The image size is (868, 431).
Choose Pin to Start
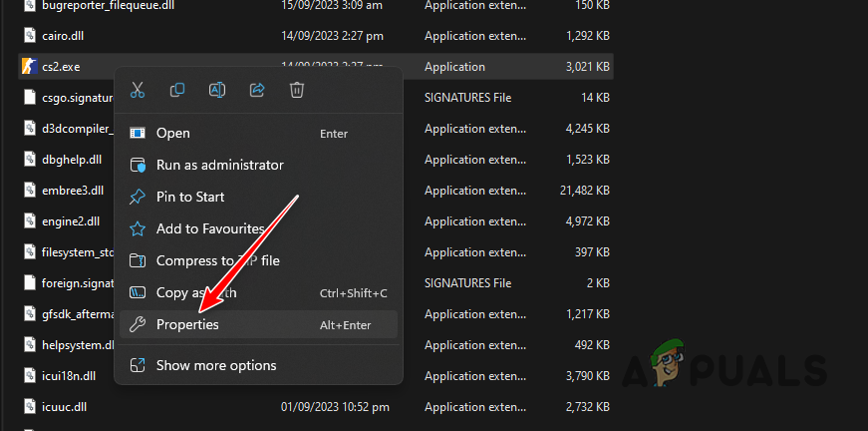(258, 197)
